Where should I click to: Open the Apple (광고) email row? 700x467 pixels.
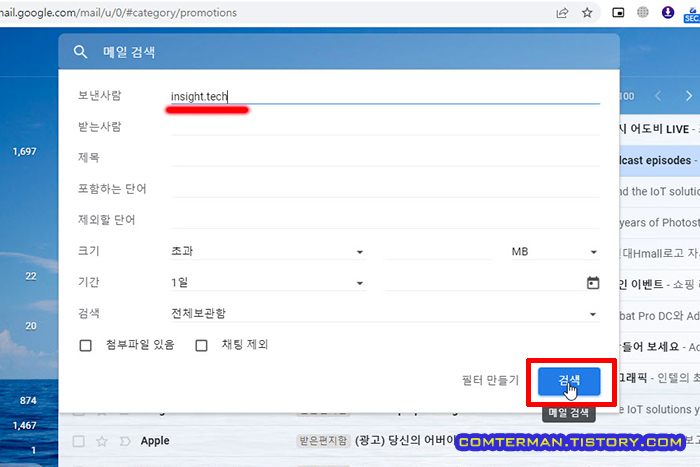tap(379, 441)
